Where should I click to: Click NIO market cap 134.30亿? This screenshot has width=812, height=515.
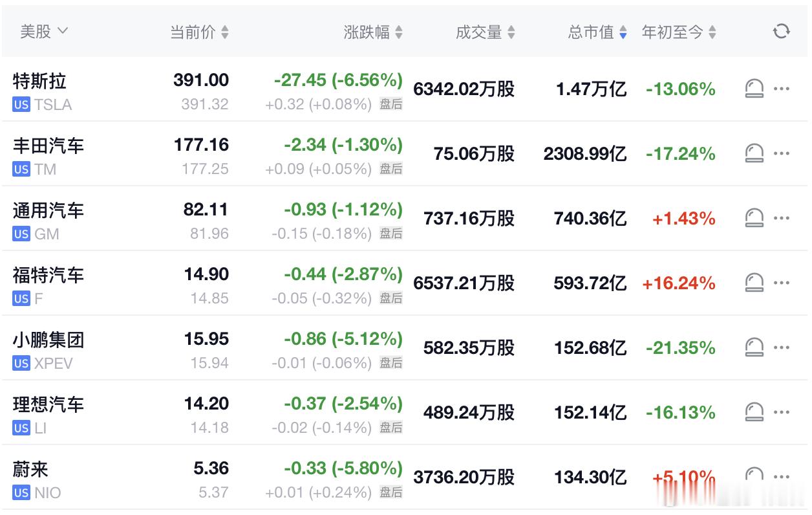pyautogui.click(x=590, y=477)
